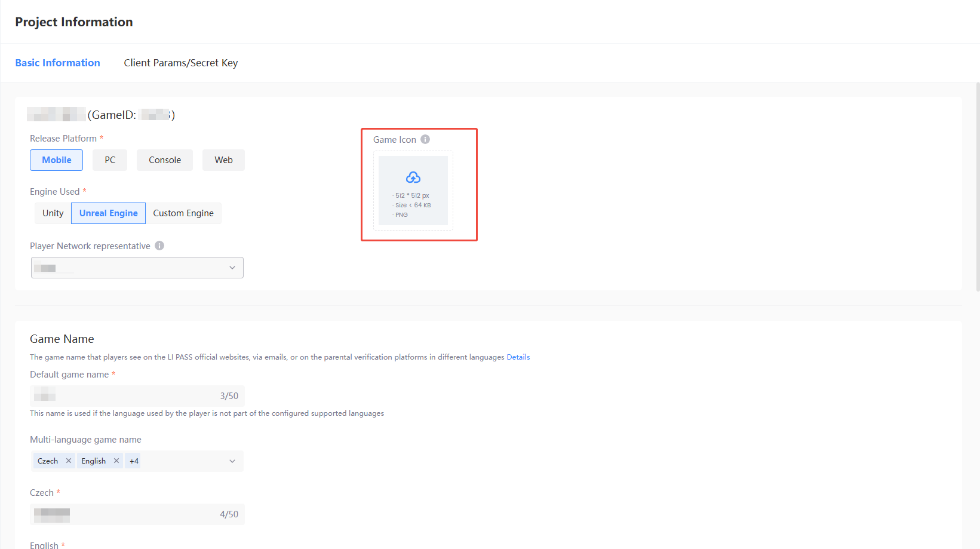
Task: Click the Czech game name input field
Action: 137,514
